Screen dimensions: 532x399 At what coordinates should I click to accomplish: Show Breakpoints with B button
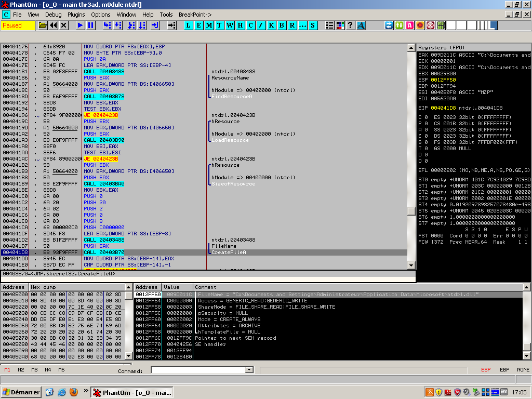point(282,25)
